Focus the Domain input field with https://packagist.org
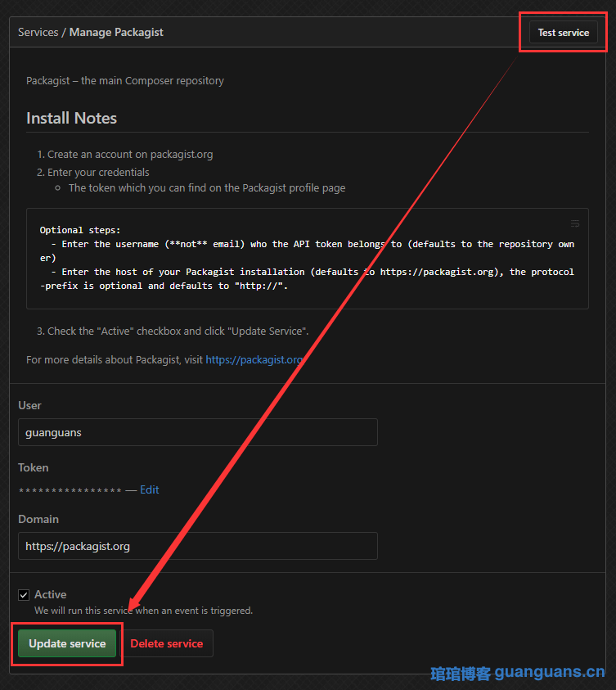 198,546
